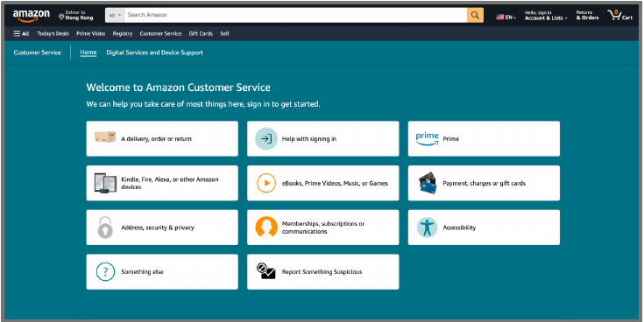Click 'Welcome to Amazon Customer Service' heading
The height and width of the screenshot is (322, 644).
click(x=178, y=87)
